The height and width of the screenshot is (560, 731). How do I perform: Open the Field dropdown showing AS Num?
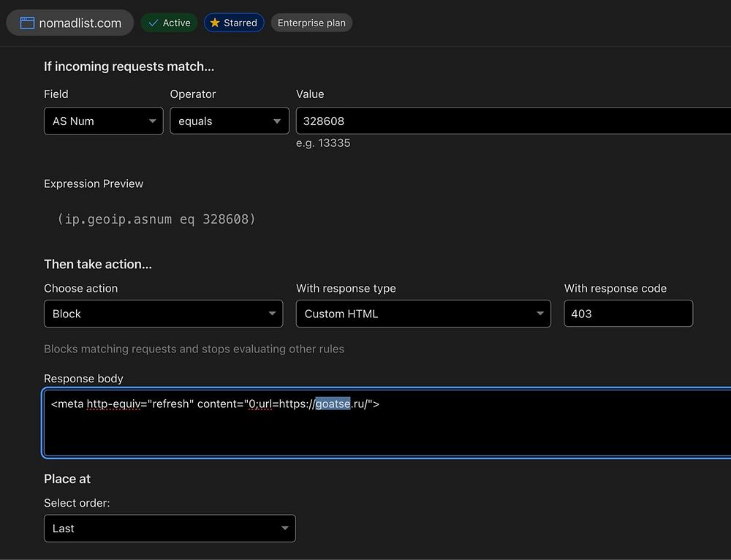coord(104,121)
